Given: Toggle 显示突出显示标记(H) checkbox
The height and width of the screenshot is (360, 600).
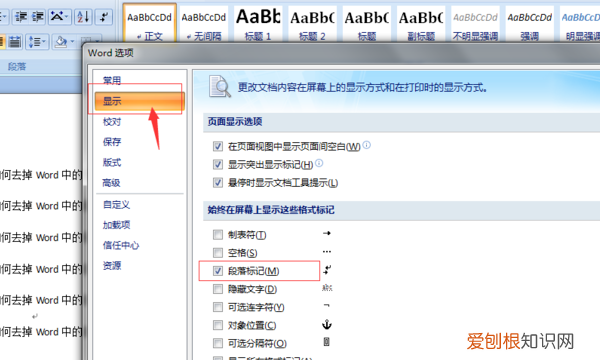Looking at the screenshot, I should point(218,165).
